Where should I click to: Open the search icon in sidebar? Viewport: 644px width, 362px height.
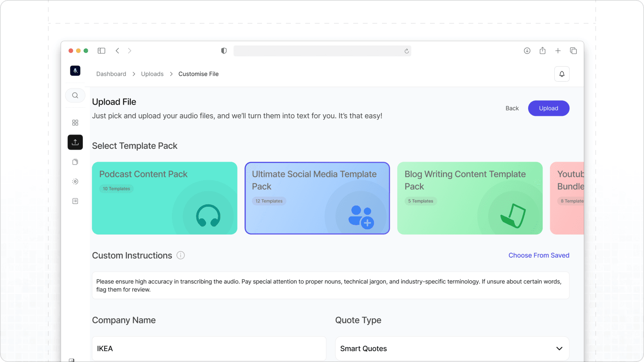[x=75, y=95]
